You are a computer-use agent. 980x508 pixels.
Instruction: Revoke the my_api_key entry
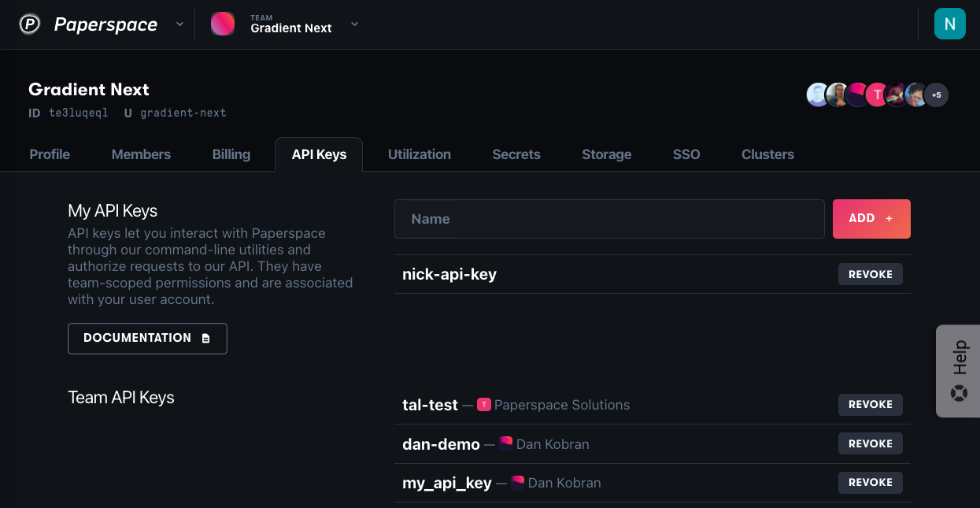[871, 482]
